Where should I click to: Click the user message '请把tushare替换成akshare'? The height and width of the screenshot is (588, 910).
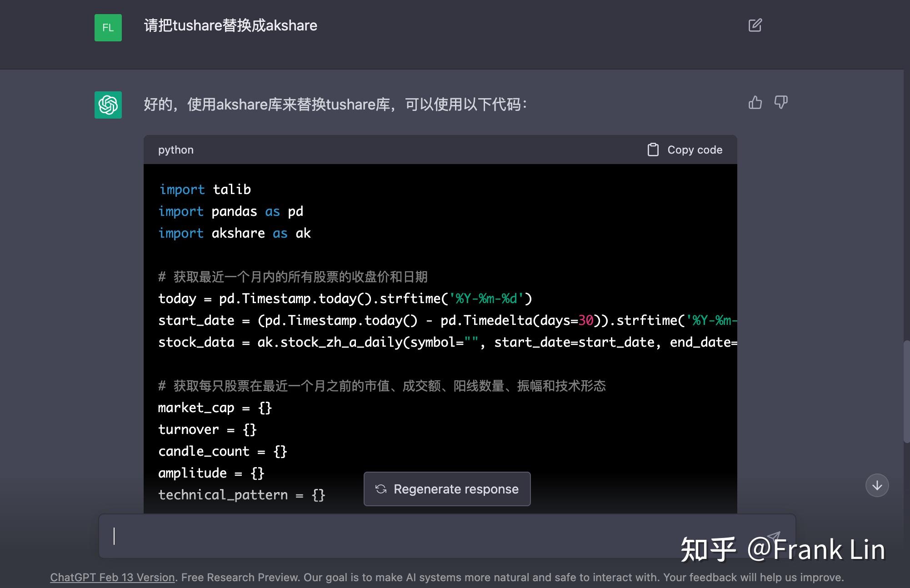tap(230, 25)
